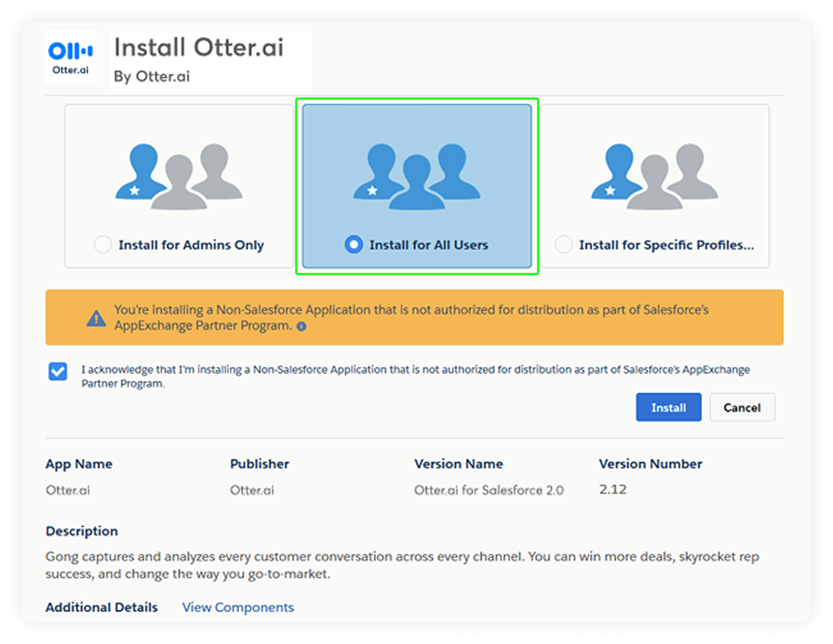Cancel the Otter.ai installation
Image resolution: width=833 pixels, height=644 pixels.
click(x=742, y=408)
